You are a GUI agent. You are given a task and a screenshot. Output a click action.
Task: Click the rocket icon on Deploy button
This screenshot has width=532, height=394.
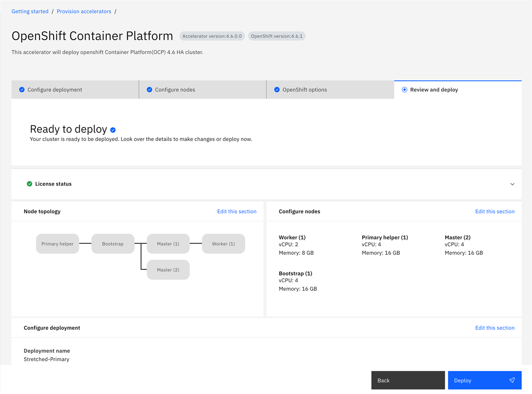[512, 380]
